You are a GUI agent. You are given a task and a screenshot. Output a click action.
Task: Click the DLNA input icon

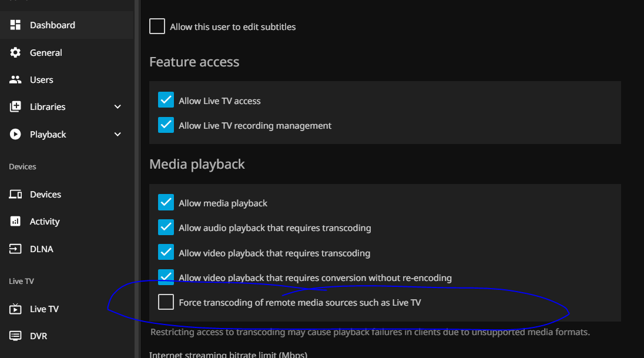[16, 249]
